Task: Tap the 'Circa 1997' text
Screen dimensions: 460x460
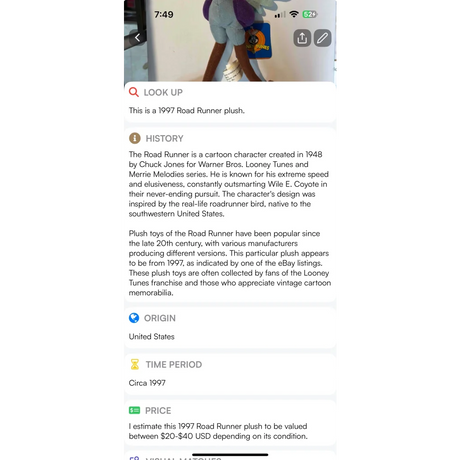Action: pyautogui.click(x=147, y=383)
